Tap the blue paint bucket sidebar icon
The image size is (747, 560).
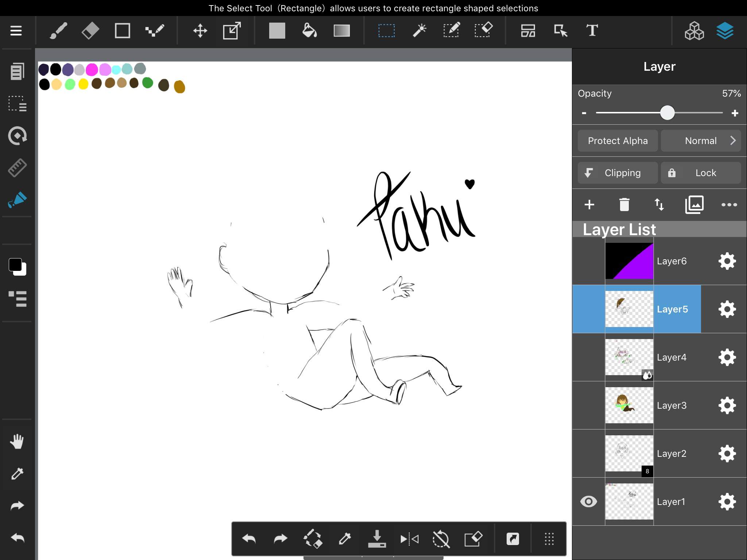click(x=17, y=200)
